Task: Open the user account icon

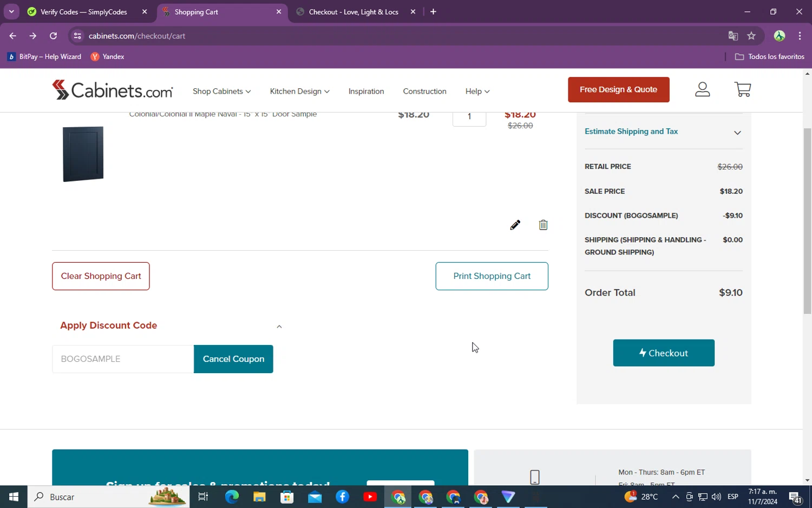Action: 702,89
